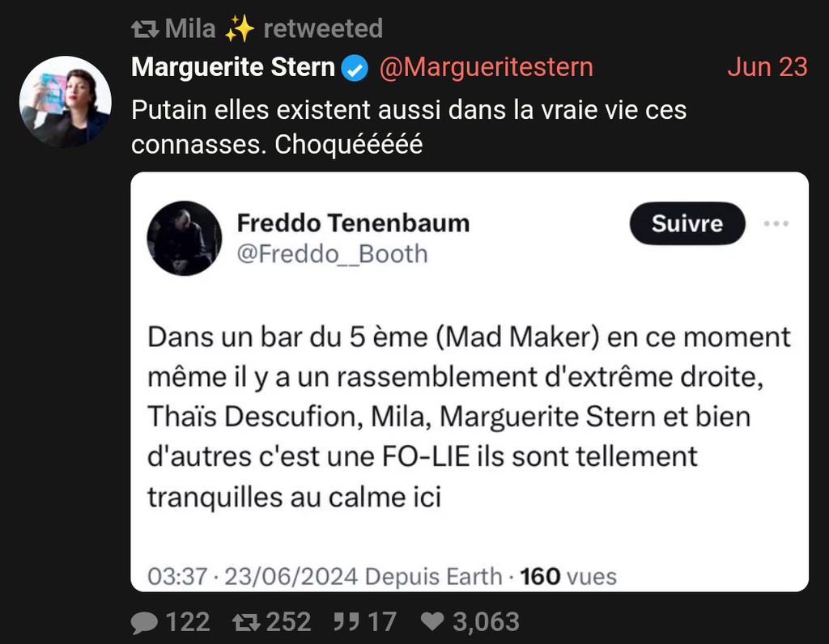
Task: Click the reply bubble icon with 122
Action: [x=145, y=621]
